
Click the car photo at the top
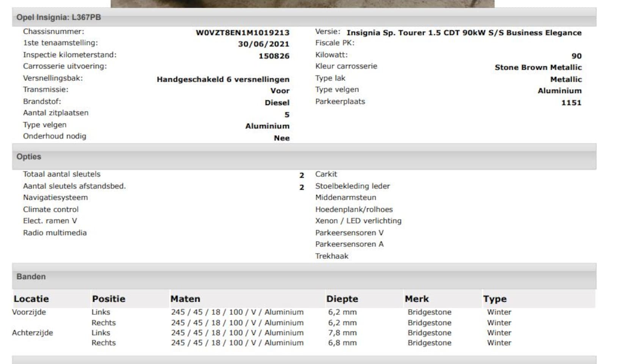click(302, 3)
